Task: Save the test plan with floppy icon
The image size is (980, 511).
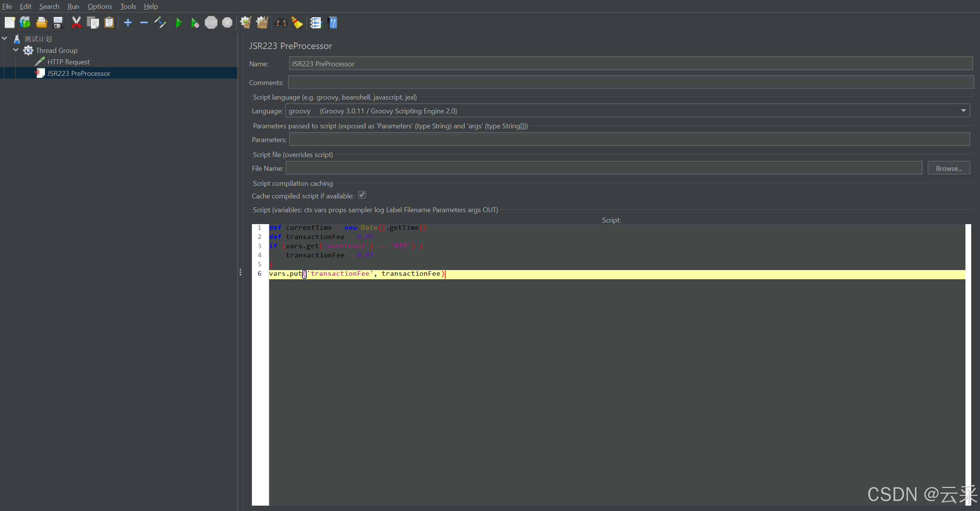Action: pos(58,23)
